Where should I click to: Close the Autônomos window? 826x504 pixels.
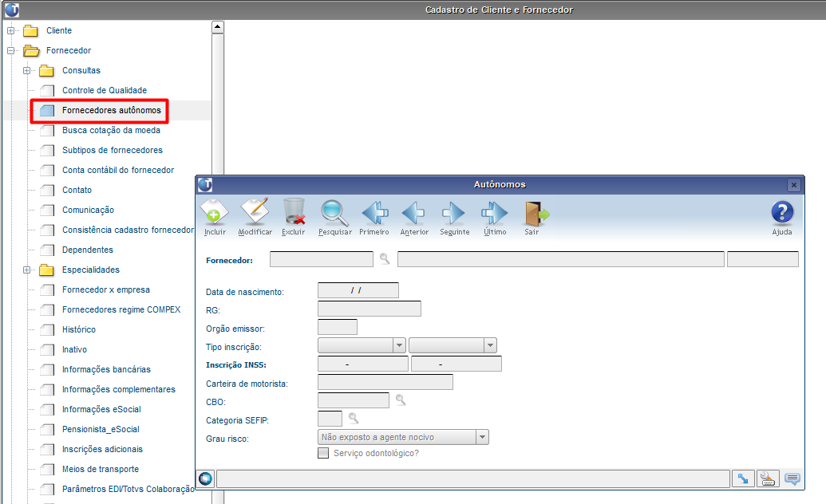click(794, 185)
